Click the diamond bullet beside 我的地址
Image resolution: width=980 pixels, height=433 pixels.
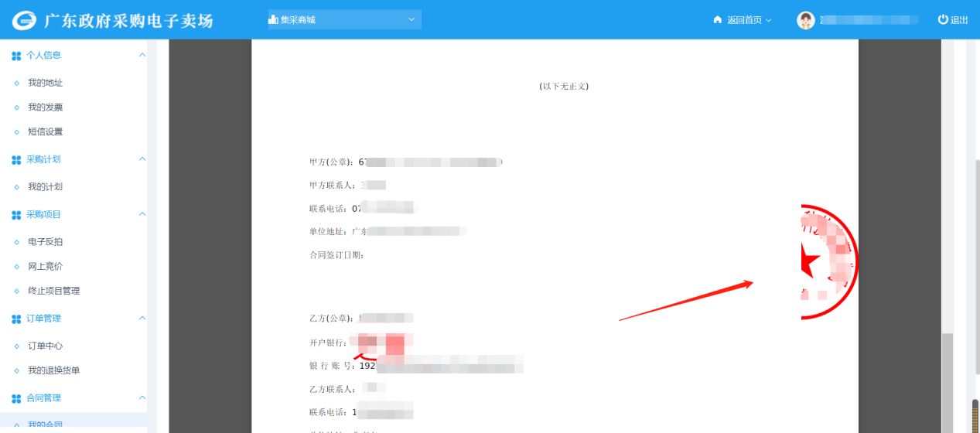point(17,83)
